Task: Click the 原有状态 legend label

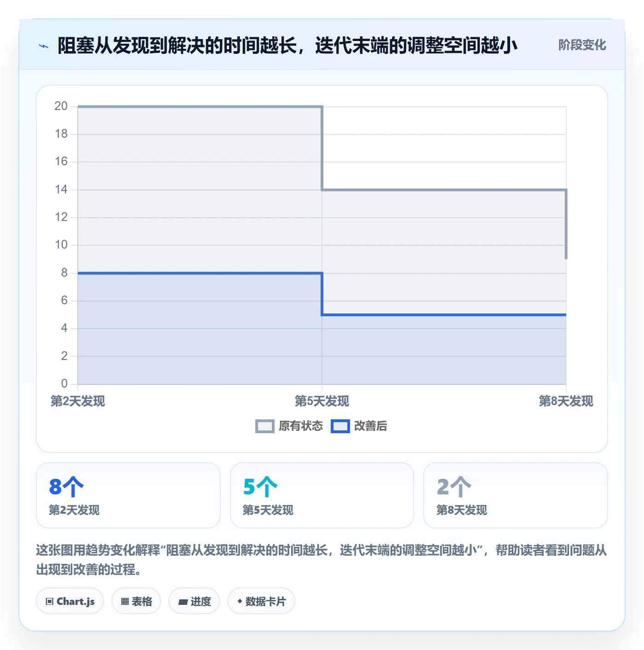Action: point(301,426)
